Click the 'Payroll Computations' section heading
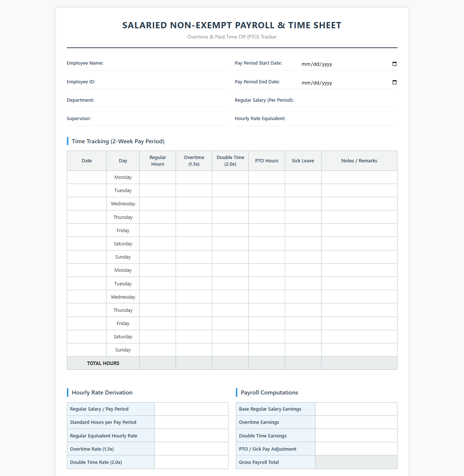This screenshot has height=476, width=464. (269, 393)
